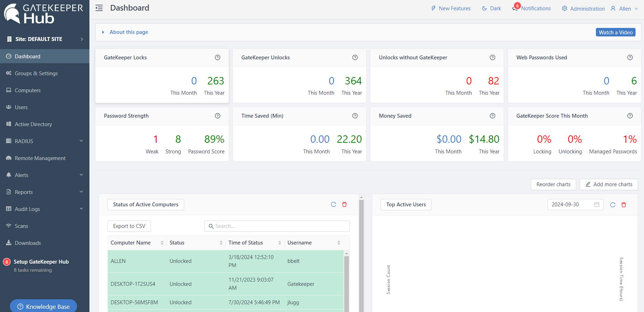Open the calendar icon in date field
The width and height of the screenshot is (644, 312).
(597, 205)
